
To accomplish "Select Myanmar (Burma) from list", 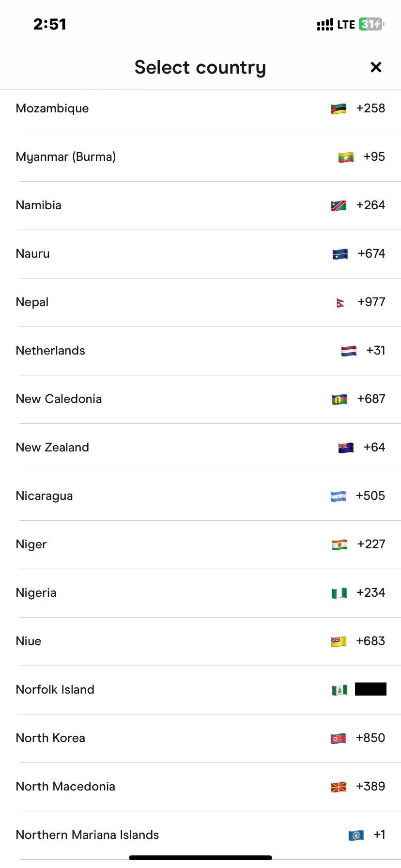I will tap(200, 157).
